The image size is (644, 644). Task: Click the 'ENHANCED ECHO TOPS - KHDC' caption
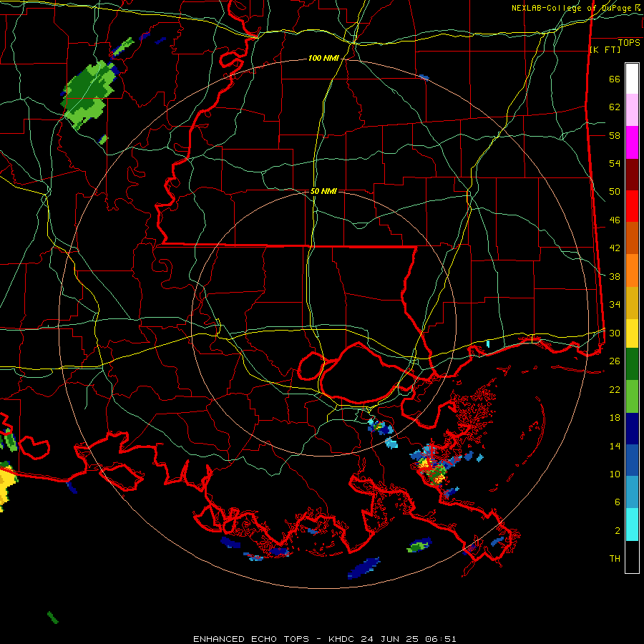pos(275,639)
